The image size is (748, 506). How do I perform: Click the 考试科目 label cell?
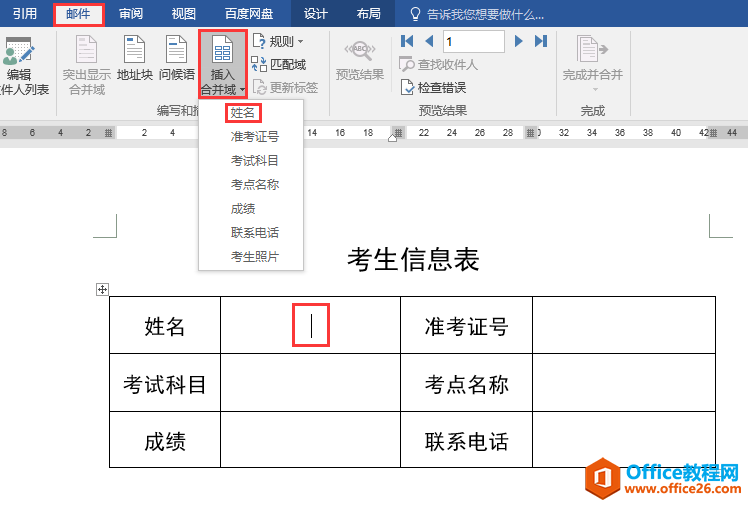coord(165,383)
